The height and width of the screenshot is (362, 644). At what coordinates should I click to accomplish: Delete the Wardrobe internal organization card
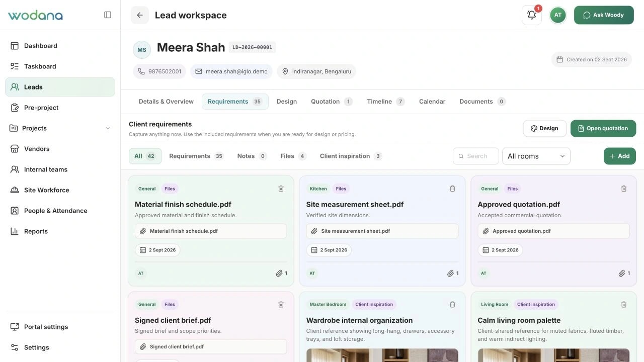coord(453,304)
